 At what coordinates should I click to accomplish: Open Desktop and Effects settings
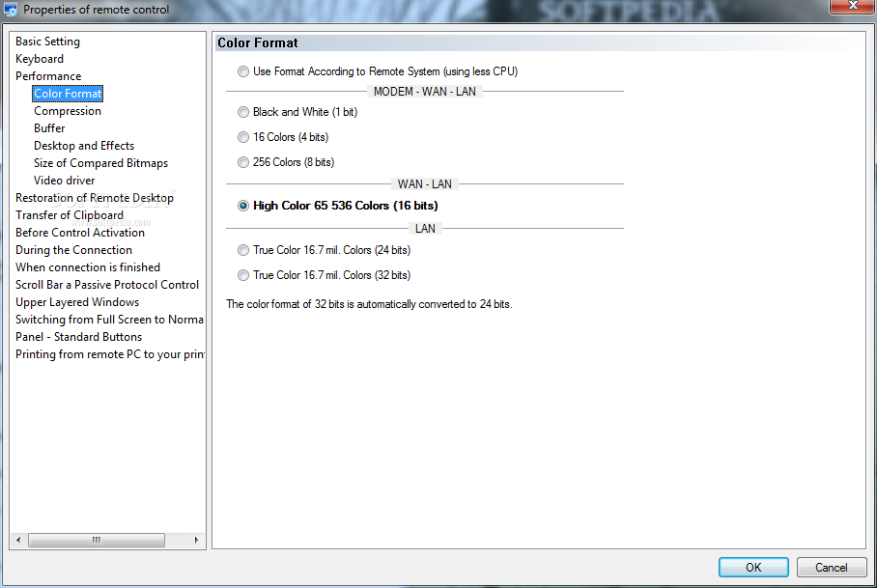pos(84,146)
